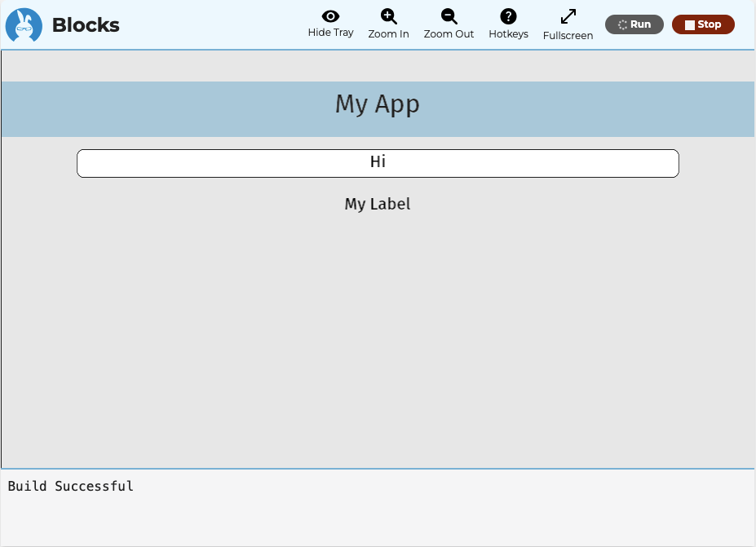Zoom in with magnifier plus icon
Image resolution: width=756 pixels, height=547 pixels.
(389, 24)
